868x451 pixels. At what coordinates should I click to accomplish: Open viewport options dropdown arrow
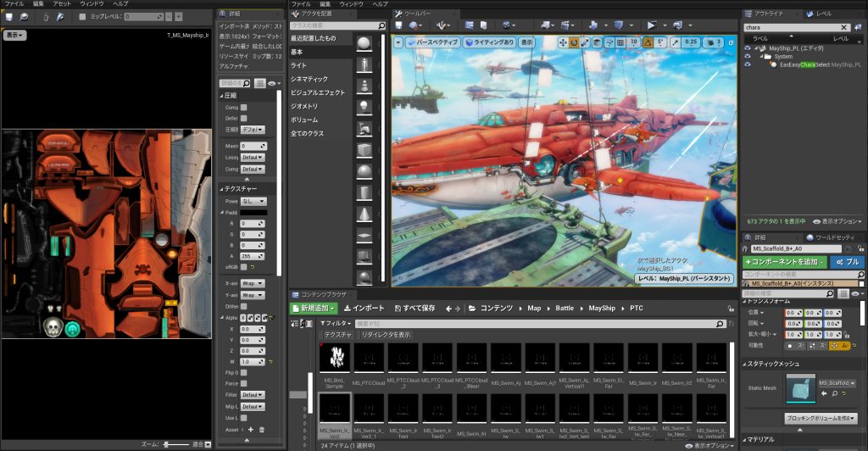[x=398, y=42]
